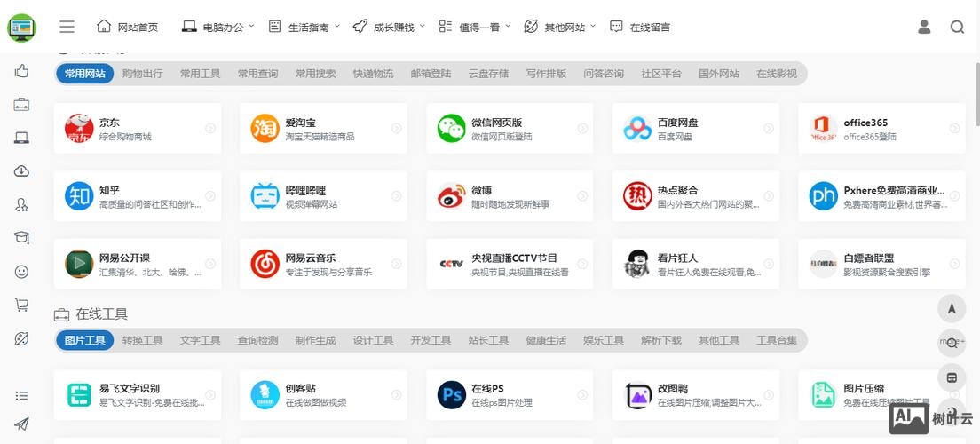Open the 白嫖者联盟 card

click(881, 263)
